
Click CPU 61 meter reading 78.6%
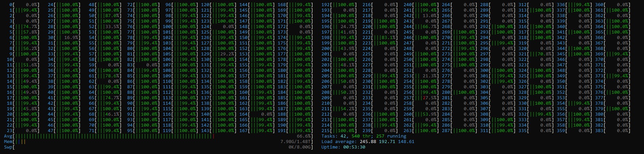105,76
